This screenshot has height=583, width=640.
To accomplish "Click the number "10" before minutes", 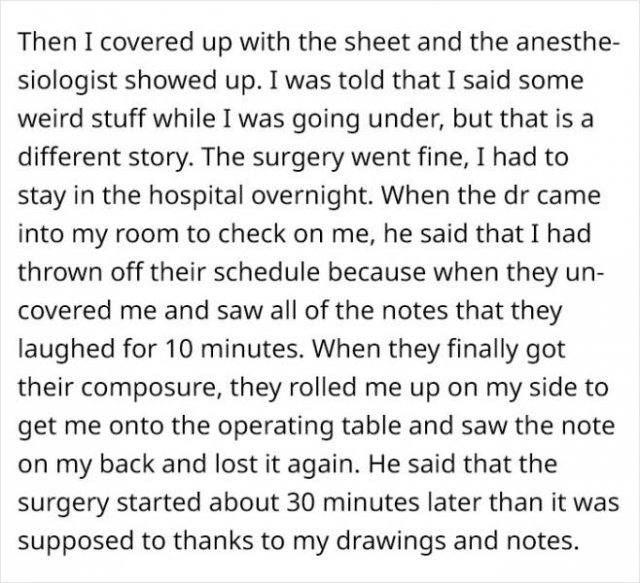I will (178, 350).
